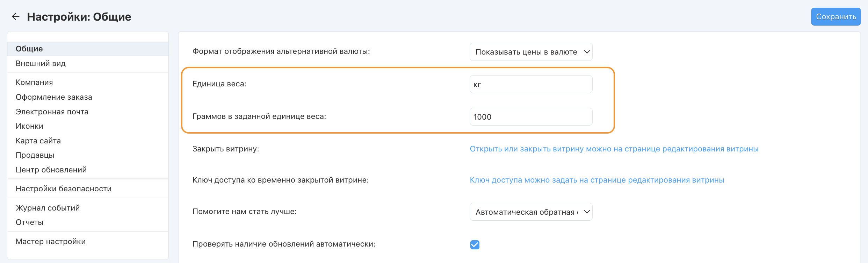Open Внешний вид settings section
Screen dimensions: 868x263
pyautogui.click(x=41, y=64)
